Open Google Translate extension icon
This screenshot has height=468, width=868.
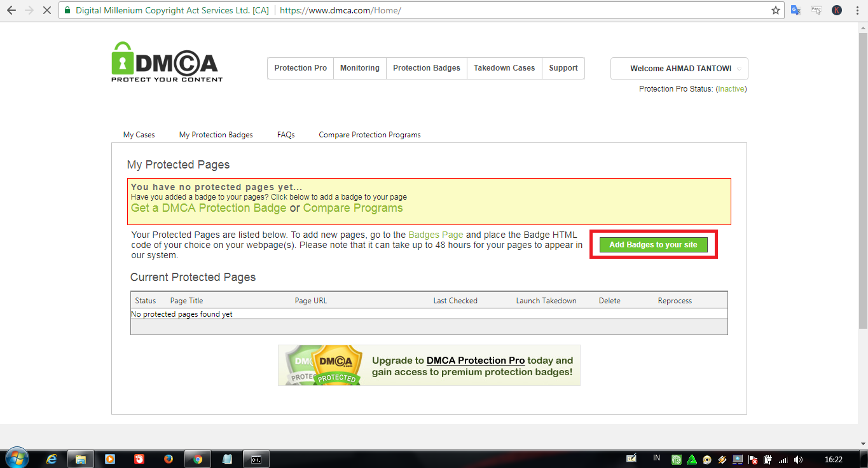796,10
